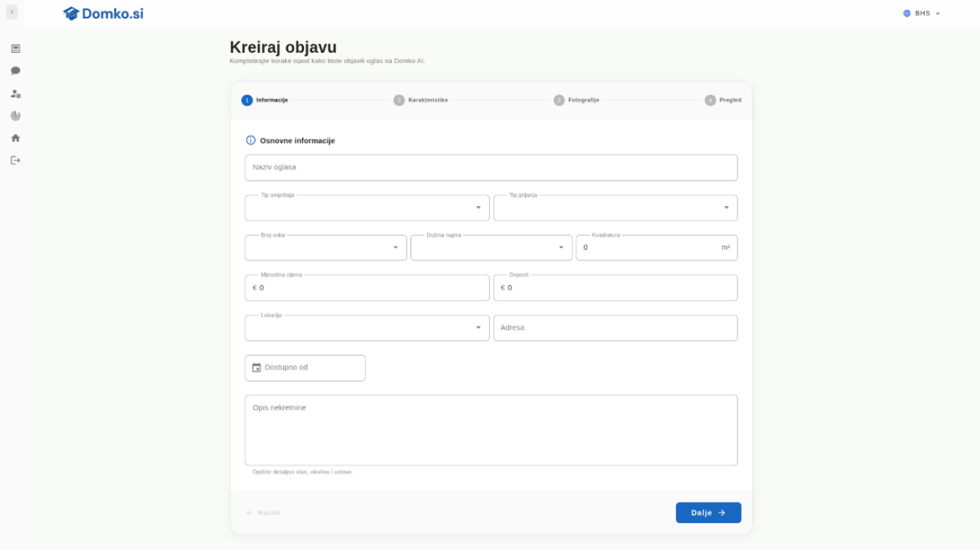
Task: Open the Dužina najma dropdown
Action: point(491,247)
